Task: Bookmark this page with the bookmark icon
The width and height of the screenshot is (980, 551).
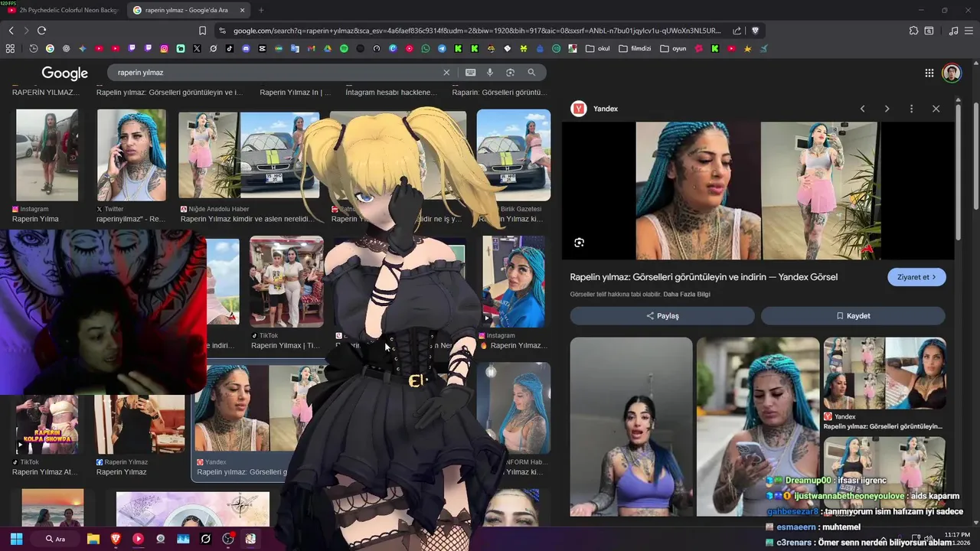Action: click(202, 31)
